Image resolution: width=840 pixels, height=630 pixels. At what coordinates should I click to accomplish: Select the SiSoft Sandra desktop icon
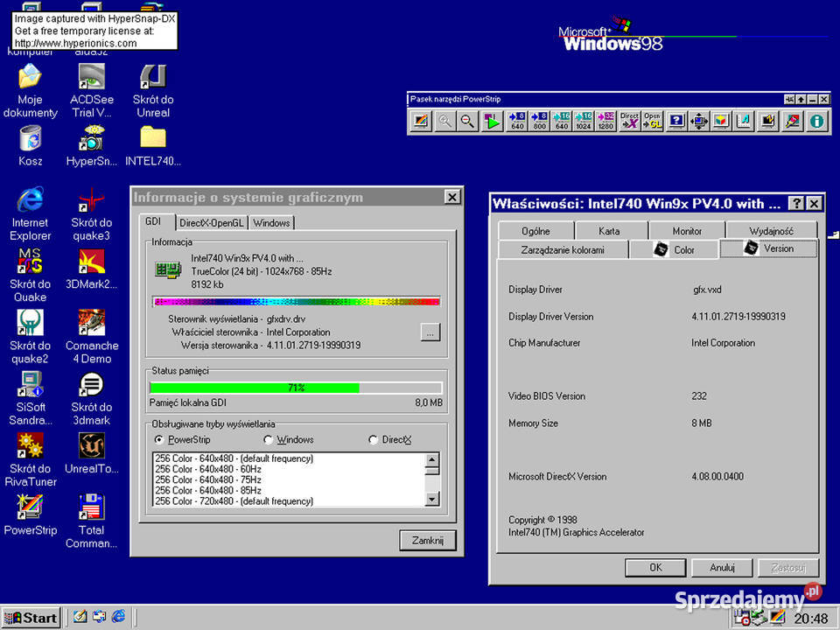(x=30, y=399)
